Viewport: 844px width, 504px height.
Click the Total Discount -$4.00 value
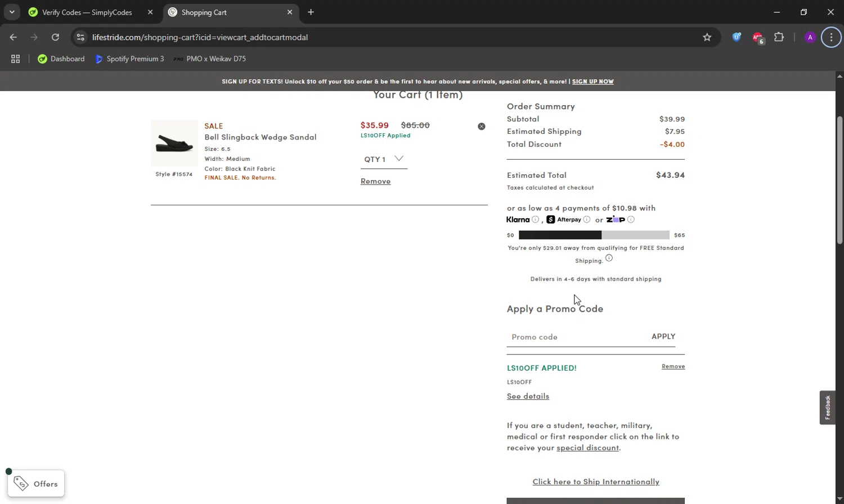pyautogui.click(x=672, y=145)
